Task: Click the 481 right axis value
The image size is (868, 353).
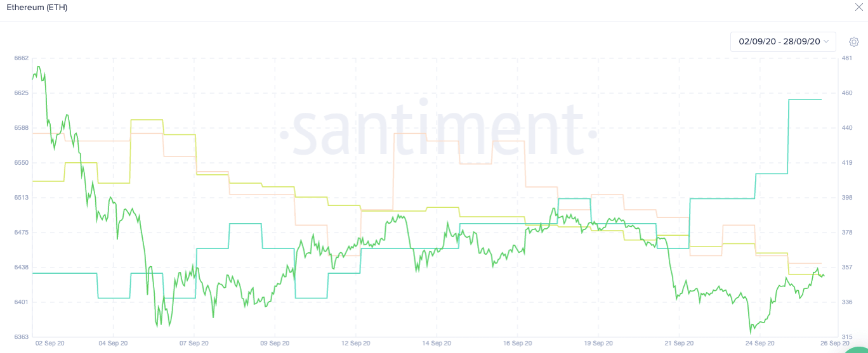Action: pyautogui.click(x=846, y=58)
